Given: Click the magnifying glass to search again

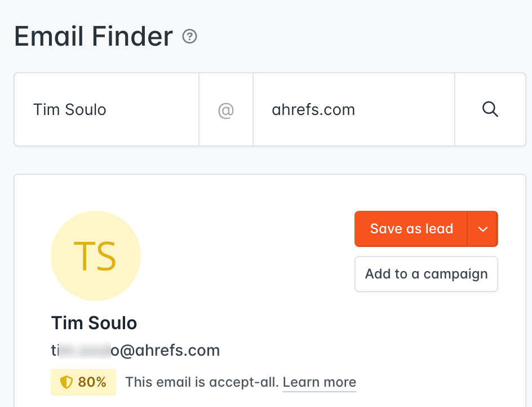Looking at the screenshot, I should click(490, 109).
